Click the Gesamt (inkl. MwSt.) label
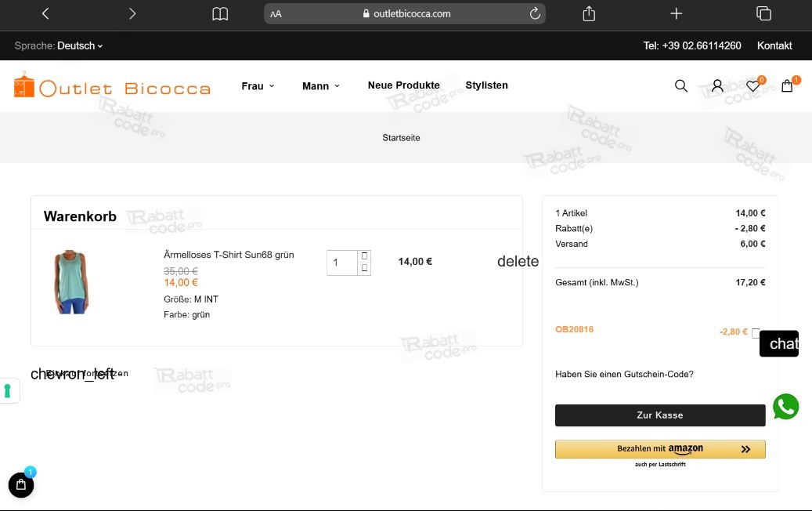The image size is (812, 511). pos(597,282)
